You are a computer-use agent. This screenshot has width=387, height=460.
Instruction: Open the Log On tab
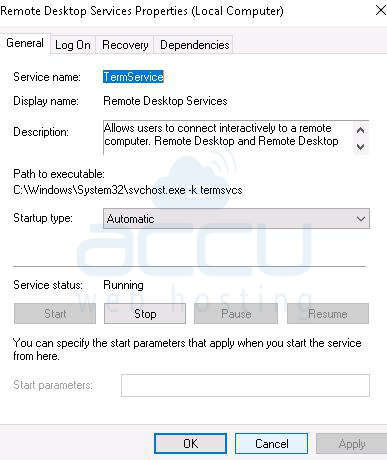pyautogui.click(x=73, y=45)
